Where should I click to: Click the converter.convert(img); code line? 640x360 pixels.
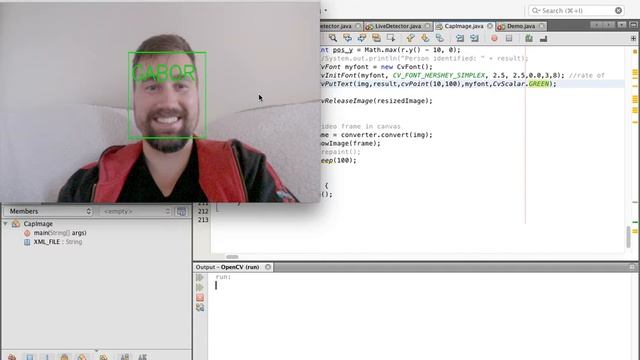376,135
